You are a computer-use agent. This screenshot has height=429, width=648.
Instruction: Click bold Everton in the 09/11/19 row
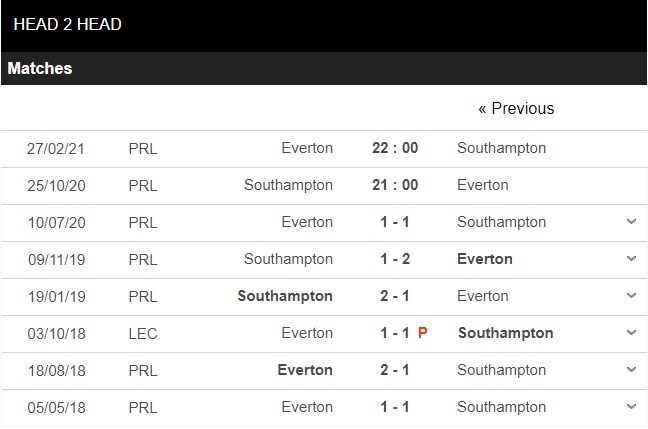tap(485, 259)
